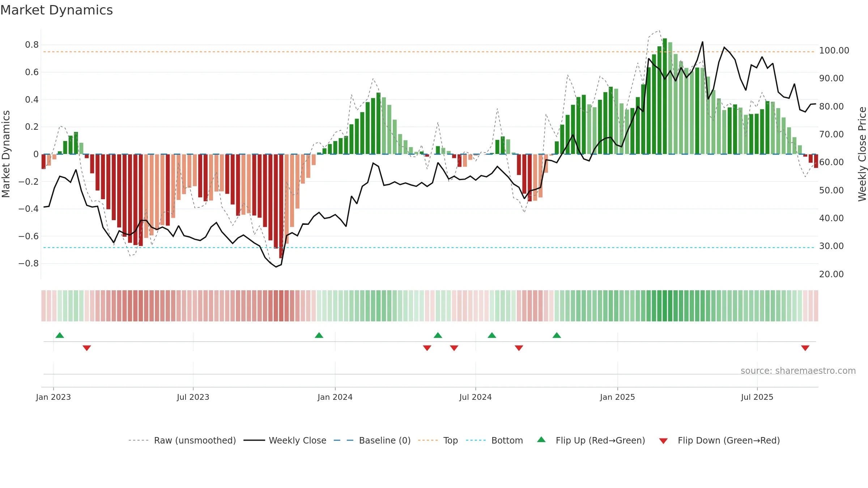Click the source: sharemaestro.com text
The height and width of the screenshot is (488, 868).
tap(798, 371)
